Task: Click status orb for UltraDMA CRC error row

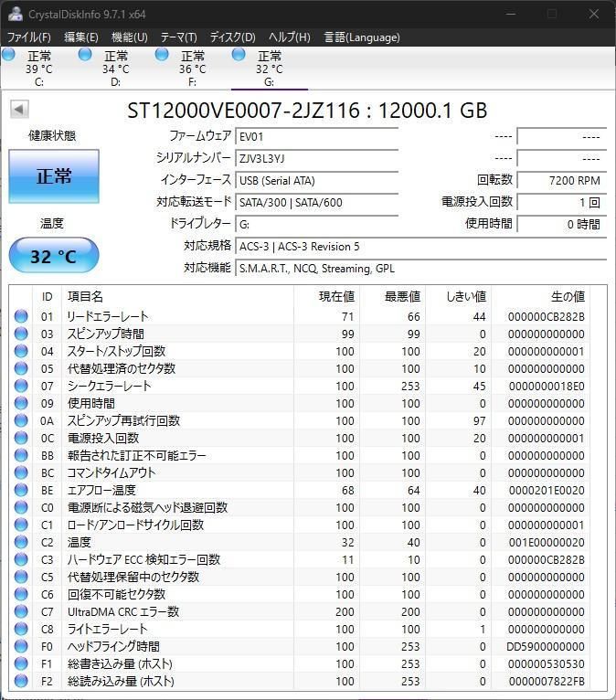Action: (21, 611)
